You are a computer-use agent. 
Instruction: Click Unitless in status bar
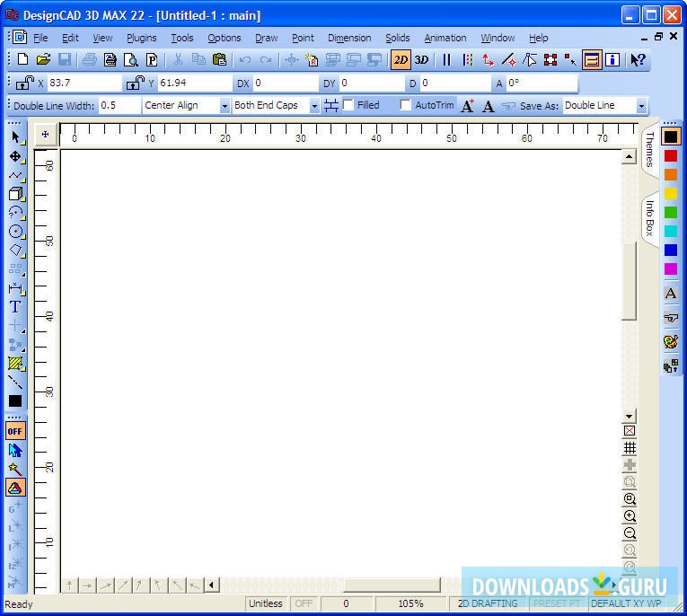pyautogui.click(x=266, y=603)
